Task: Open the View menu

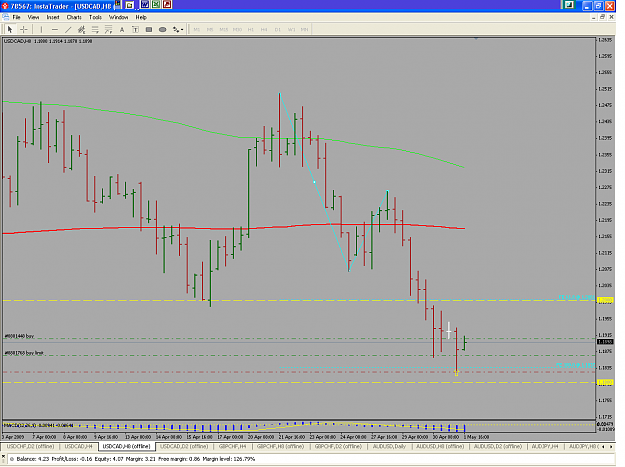Action: tap(33, 17)
